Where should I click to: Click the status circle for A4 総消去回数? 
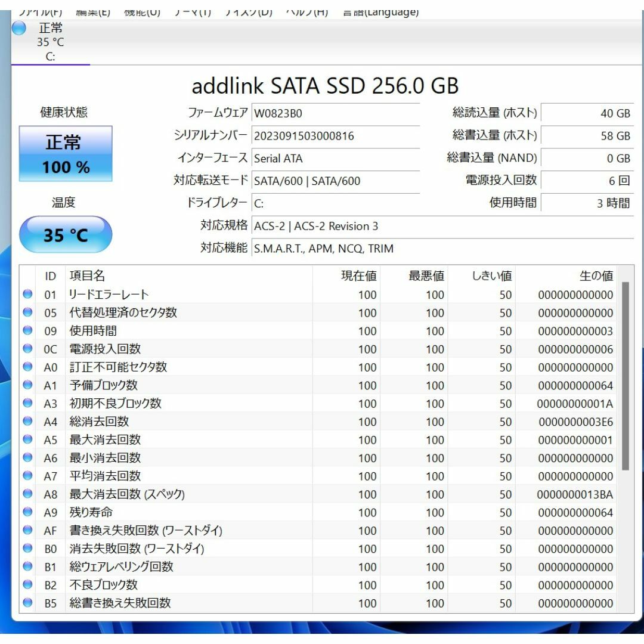[x=27, y=421]
